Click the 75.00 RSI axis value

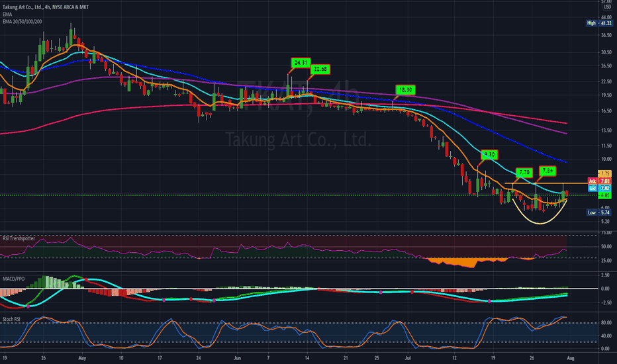coord(606,234)
